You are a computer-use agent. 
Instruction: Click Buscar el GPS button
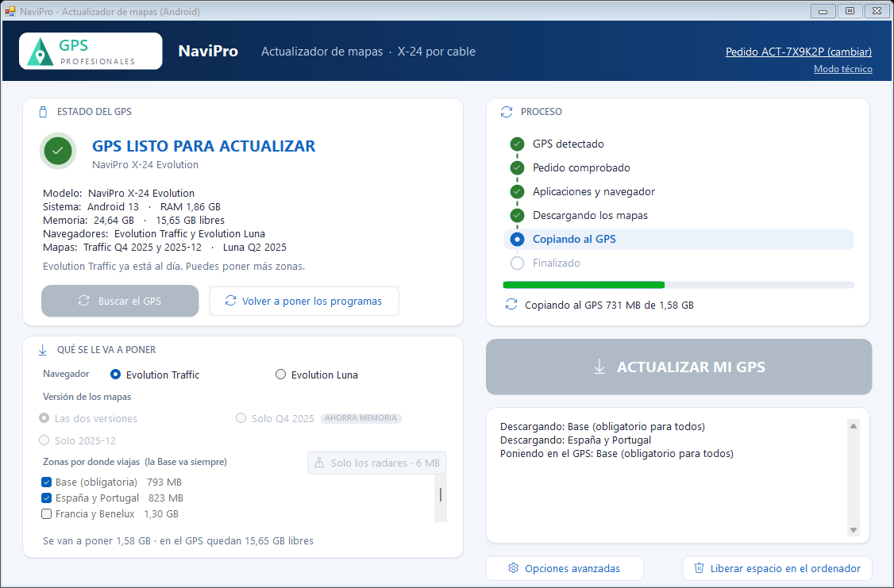[120, 301]
